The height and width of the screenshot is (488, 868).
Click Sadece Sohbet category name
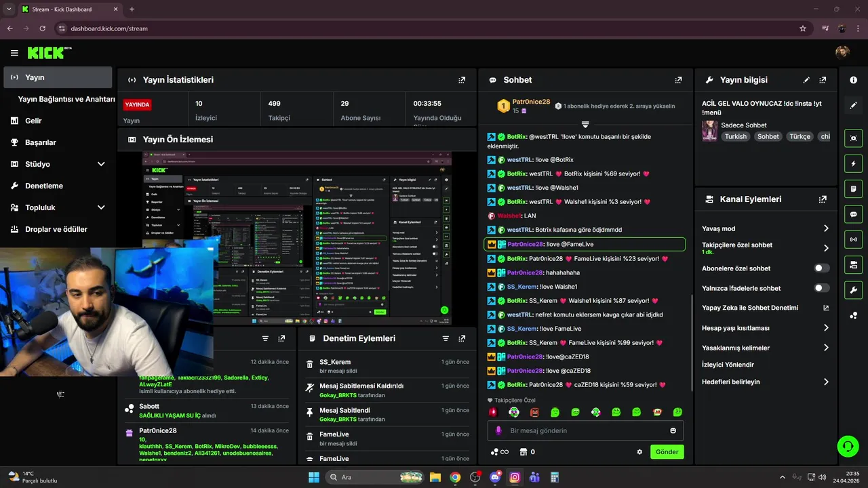coord(744,125)
